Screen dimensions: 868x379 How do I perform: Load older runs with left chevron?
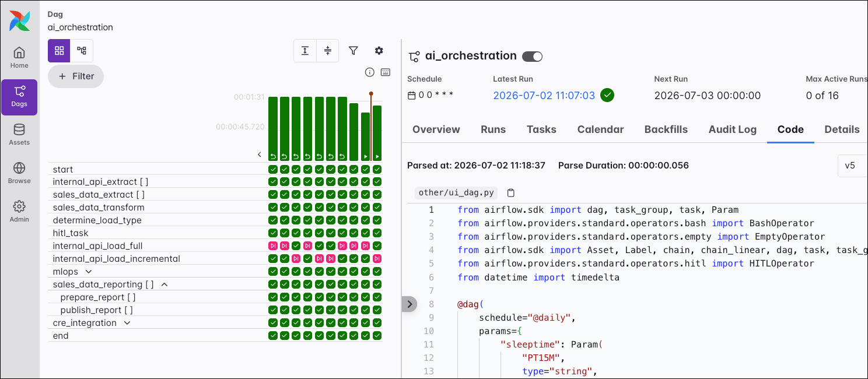[260, 155]
